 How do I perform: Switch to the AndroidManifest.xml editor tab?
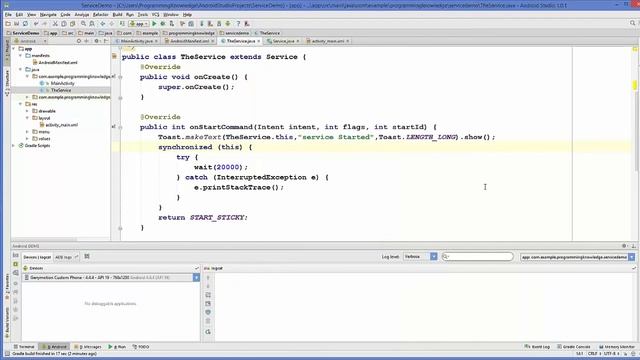[189, 41]
